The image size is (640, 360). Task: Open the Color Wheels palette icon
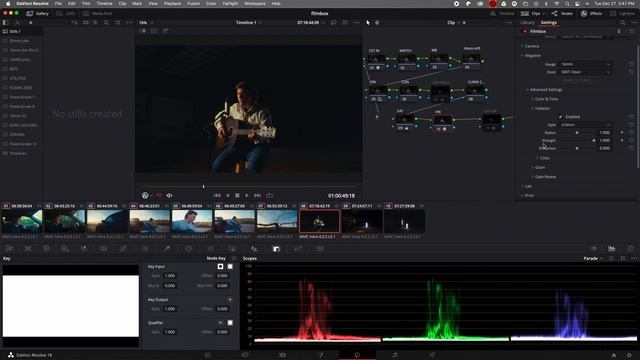(46, 249)
